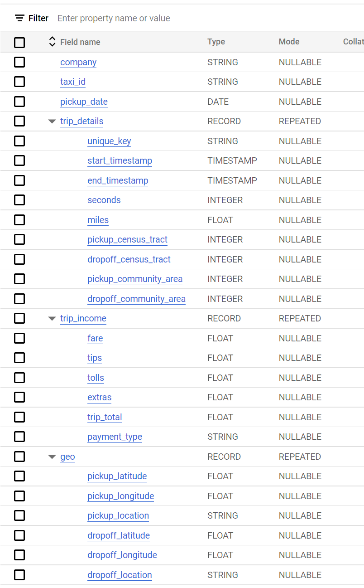Select checkbox next to pickup_date

pyautogui.click(x=19, y=102)
